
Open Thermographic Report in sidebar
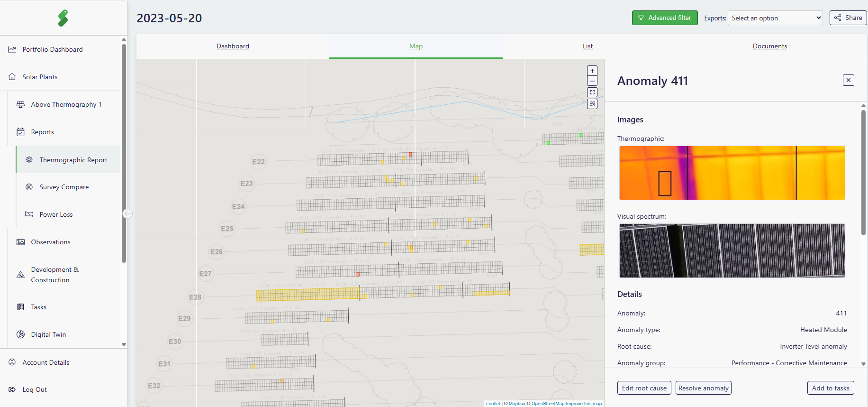coord(73,160)
